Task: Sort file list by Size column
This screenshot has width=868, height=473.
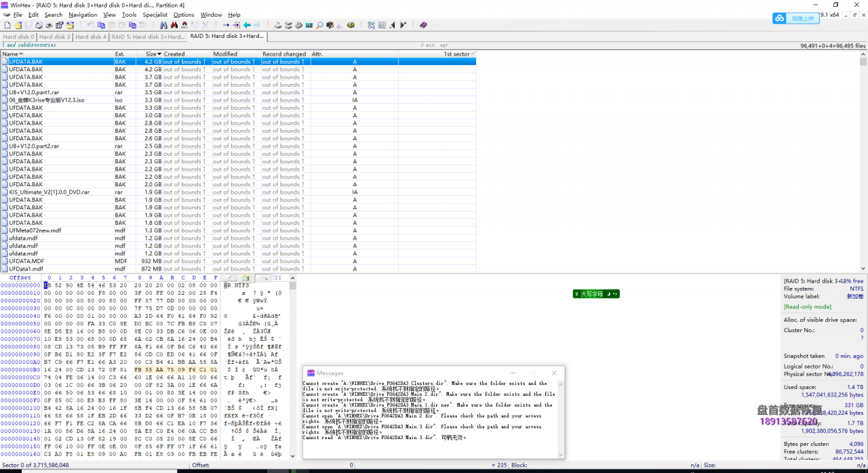Action: 151,54
